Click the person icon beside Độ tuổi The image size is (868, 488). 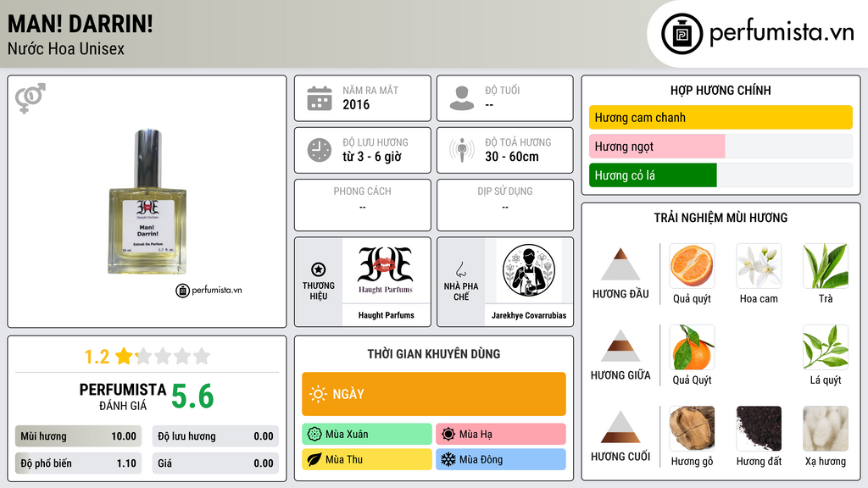click(462, 98)
